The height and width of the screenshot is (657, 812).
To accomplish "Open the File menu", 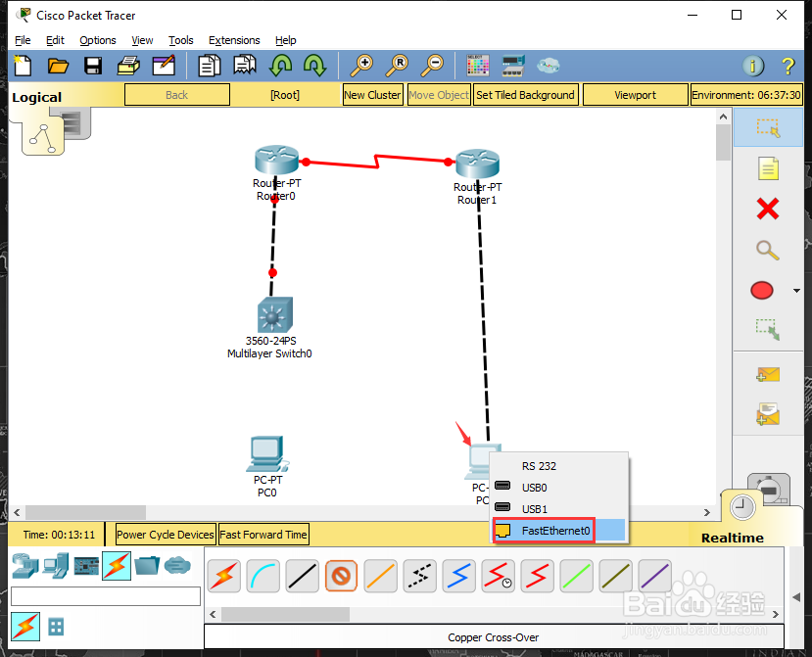I will [x=23, y=40].
